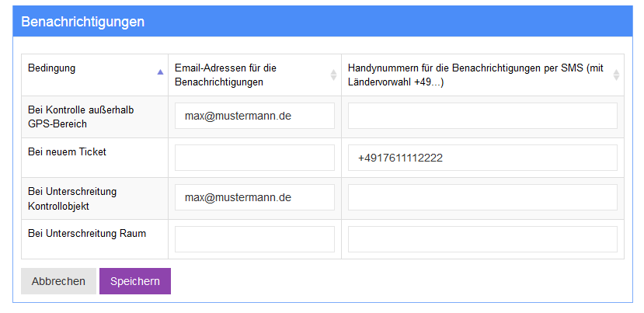The height and width of the screenshot is (313, 644).
Task: Click phone field for Unterschreitung Kontrollobjekt
Action: coord(482,197)
